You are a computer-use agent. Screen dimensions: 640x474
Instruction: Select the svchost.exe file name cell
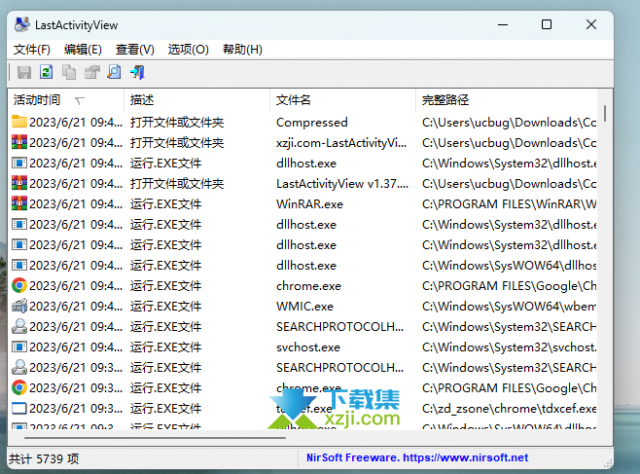[x=308, y=347]
